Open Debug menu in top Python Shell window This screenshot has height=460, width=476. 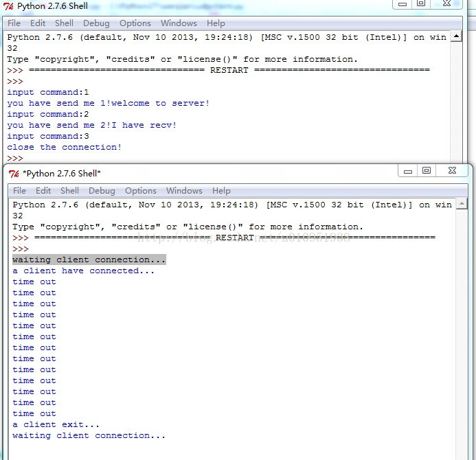point(96,23)
